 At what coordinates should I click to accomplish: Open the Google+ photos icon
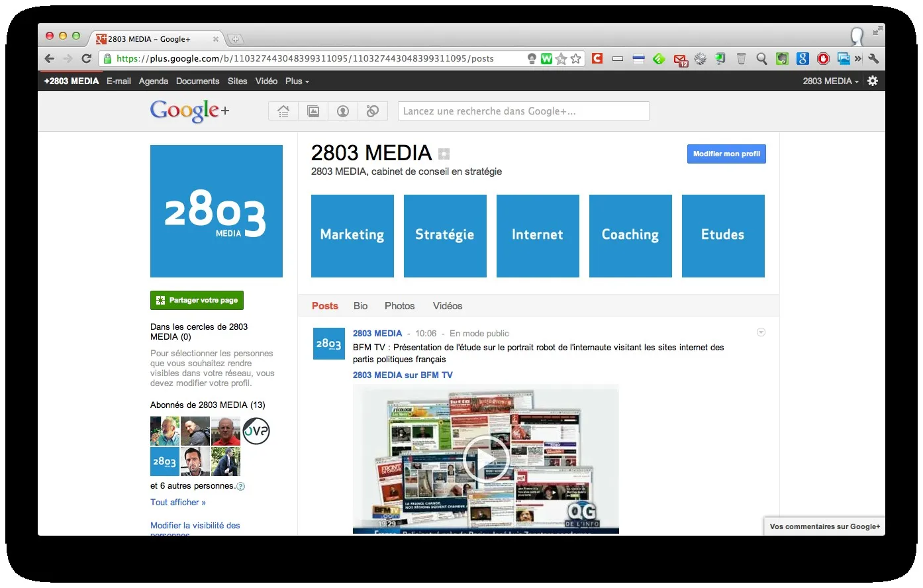point(313,111)
